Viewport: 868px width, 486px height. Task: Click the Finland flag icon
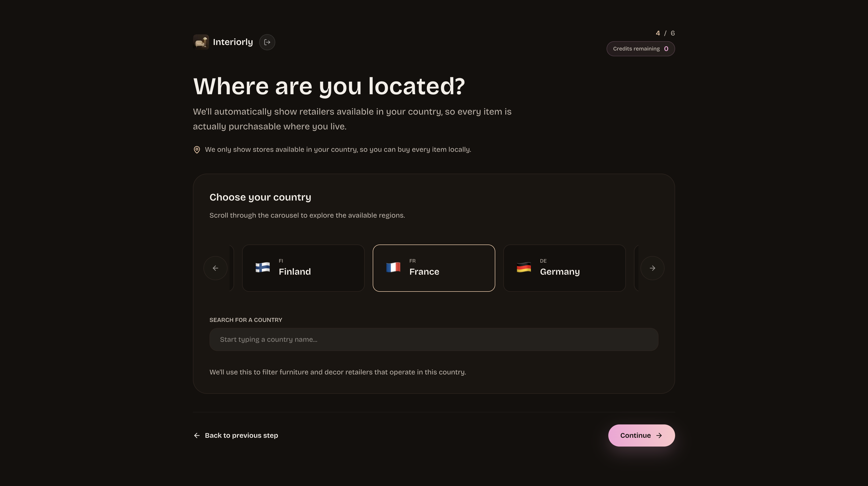point(262,267)
